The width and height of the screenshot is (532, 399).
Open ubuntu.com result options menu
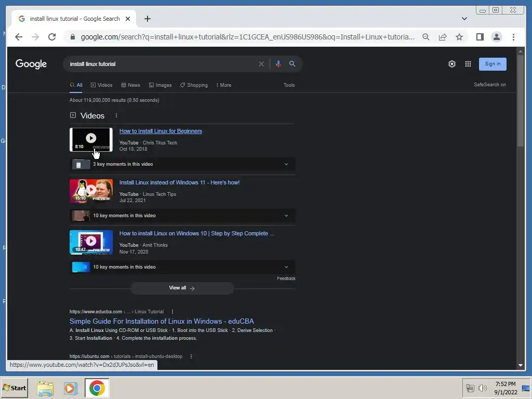click(x=191, y=356)
